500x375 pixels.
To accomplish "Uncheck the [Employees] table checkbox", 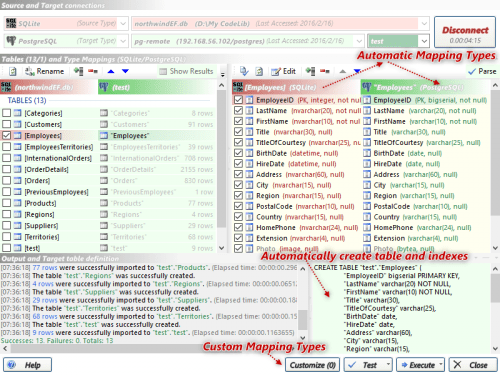I will [6, 135].
